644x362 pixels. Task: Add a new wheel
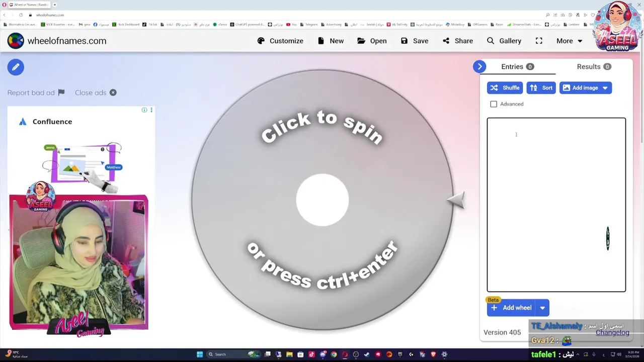click(511, 308)
